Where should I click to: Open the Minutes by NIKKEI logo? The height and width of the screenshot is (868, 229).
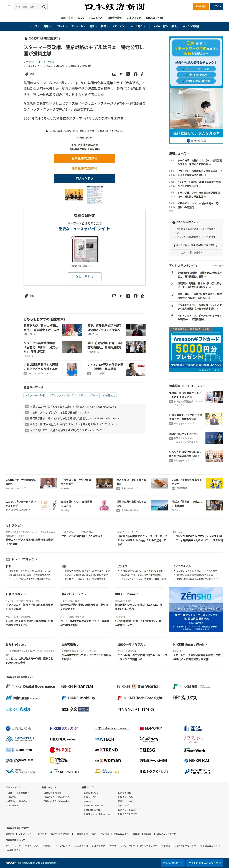click(x=22, y=698)
